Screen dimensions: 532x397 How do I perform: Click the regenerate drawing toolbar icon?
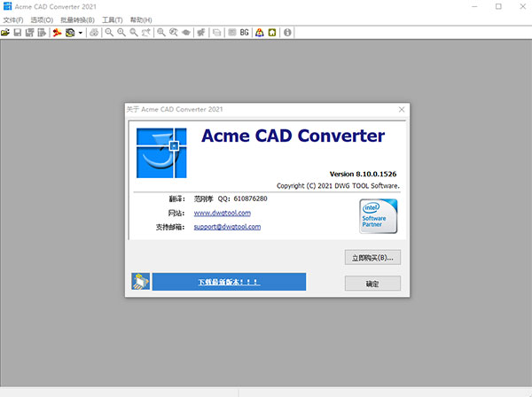(201, 33)
